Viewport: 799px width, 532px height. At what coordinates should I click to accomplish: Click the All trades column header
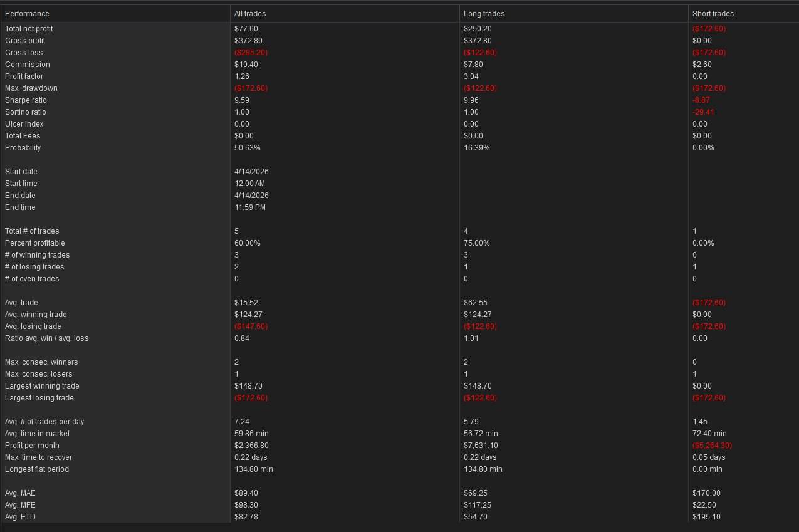click(250, 13)
